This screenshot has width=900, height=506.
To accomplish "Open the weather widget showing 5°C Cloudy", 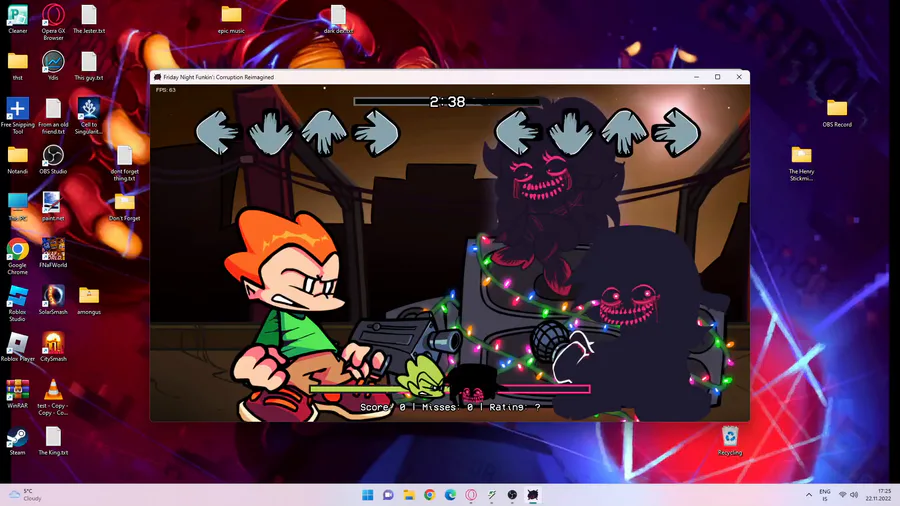I will pos(25,495).
